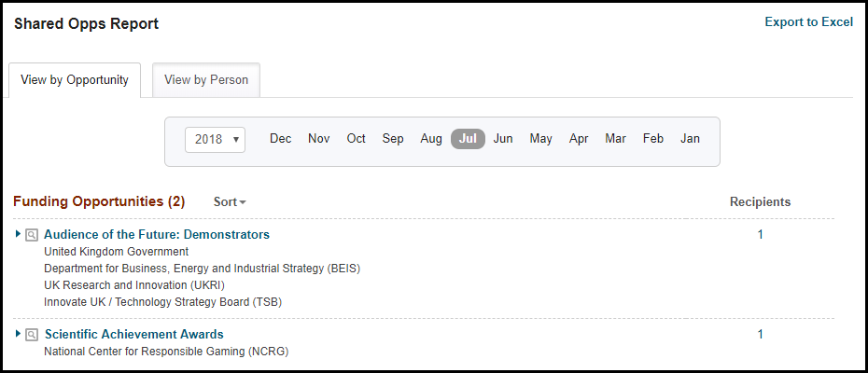The image size is (868, 373).
Task: Click Export to Excel link
Action: 808,22
